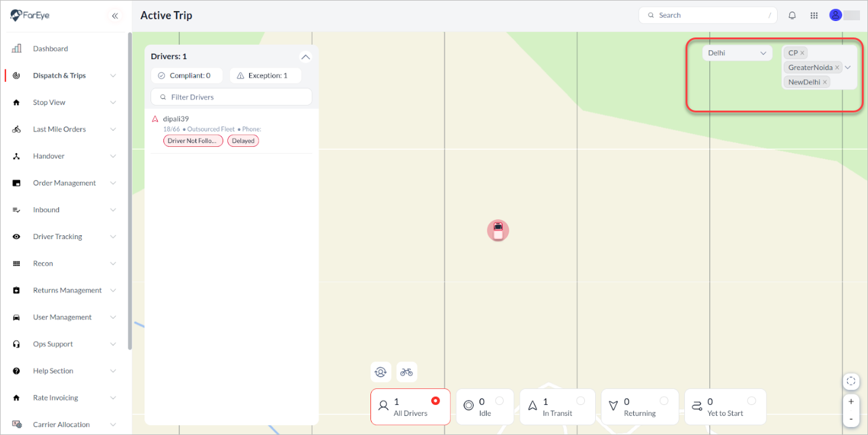Click the bike vehicle filter icon
This screenshot has width=868, height=435.
(407, 372)
